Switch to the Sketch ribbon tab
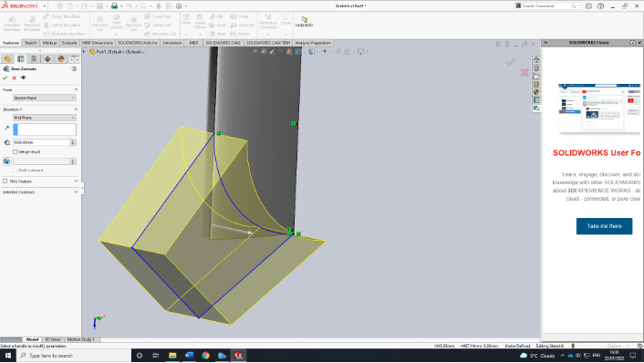The image size is (644, 363). (x=30, y=43)
